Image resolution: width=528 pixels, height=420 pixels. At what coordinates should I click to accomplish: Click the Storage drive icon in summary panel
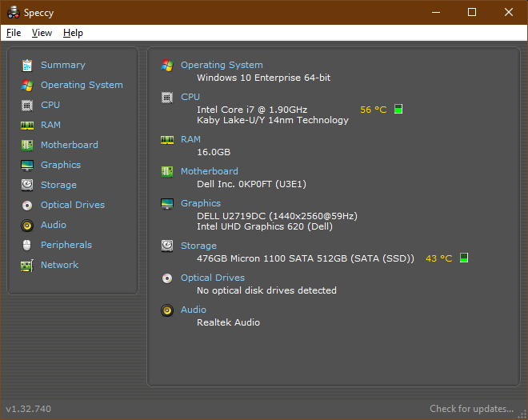(167, 246)
